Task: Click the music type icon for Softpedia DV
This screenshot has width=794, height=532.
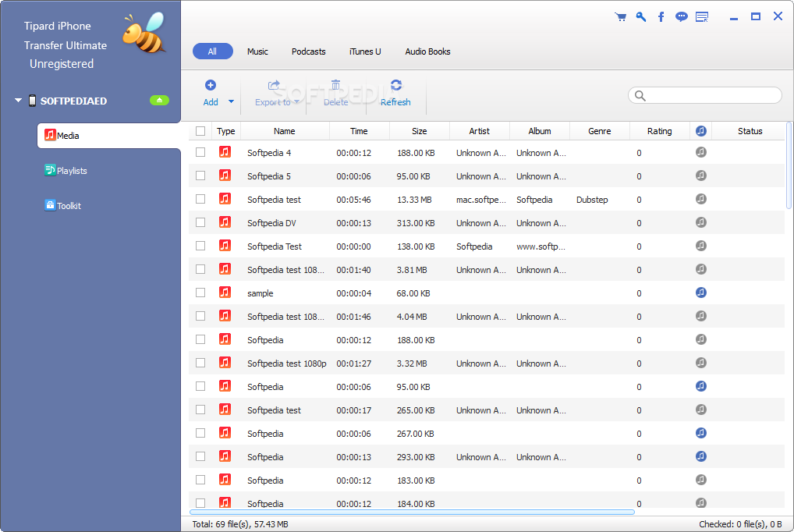Action: pos(225,222)
